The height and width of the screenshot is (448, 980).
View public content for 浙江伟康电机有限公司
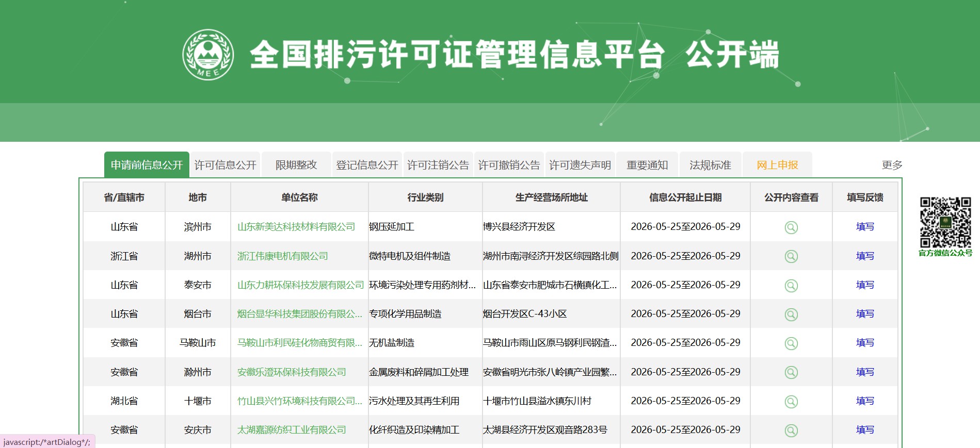click(791, 256)
